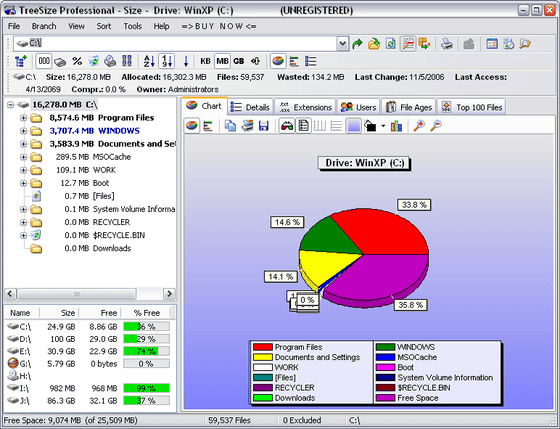The height and width of the screenshot is (429, 560).
Task: Toggle the show sizes (000) icon
Action: [x=44, y=61]
